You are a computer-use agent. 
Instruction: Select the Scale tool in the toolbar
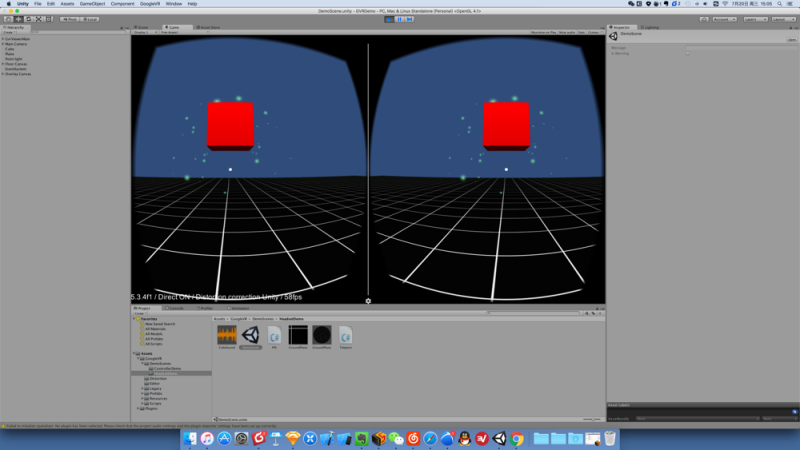tap(39, 19)
